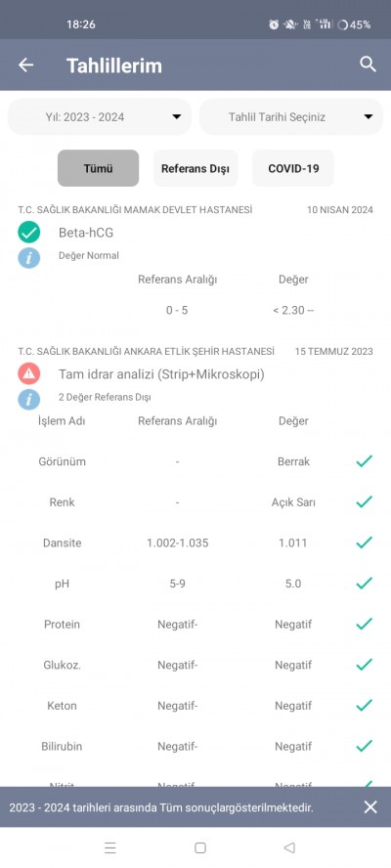Select the Tümü filter tab

(x=98, y=168)
